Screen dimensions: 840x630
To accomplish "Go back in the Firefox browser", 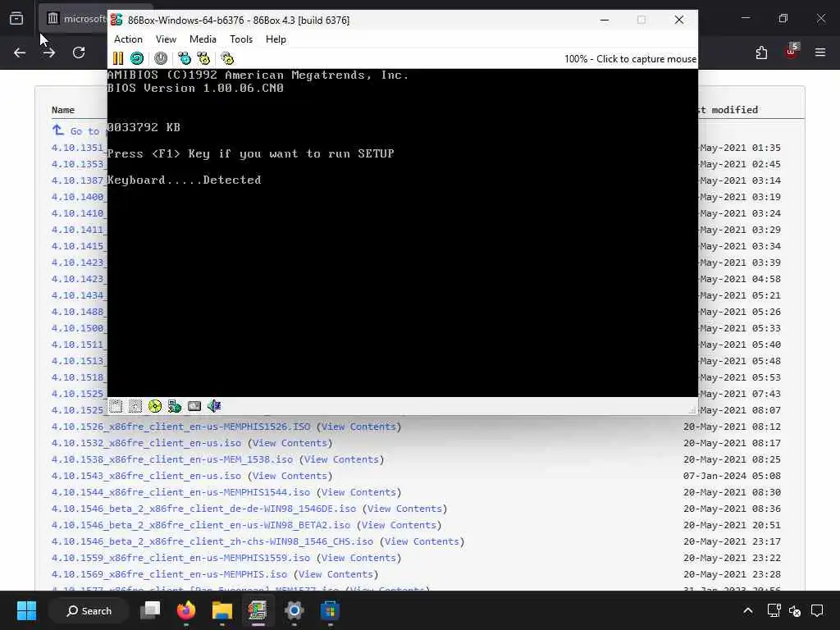I will (20, 52).
